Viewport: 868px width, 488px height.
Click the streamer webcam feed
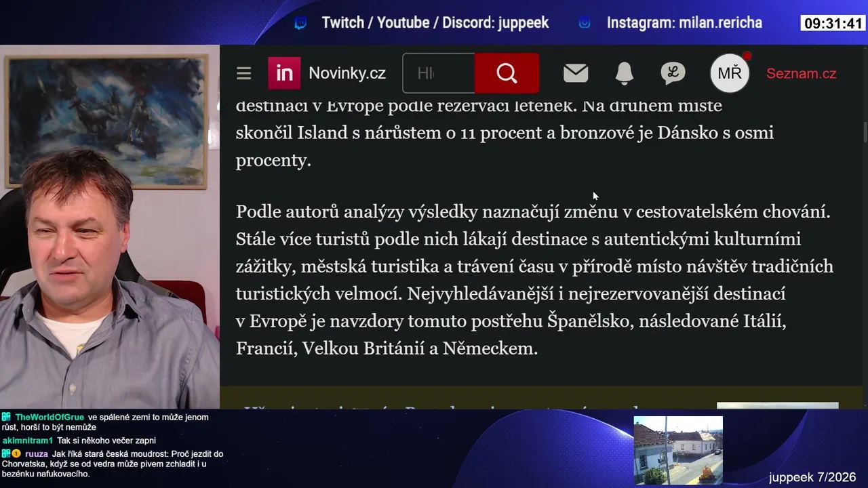(110, 227)
